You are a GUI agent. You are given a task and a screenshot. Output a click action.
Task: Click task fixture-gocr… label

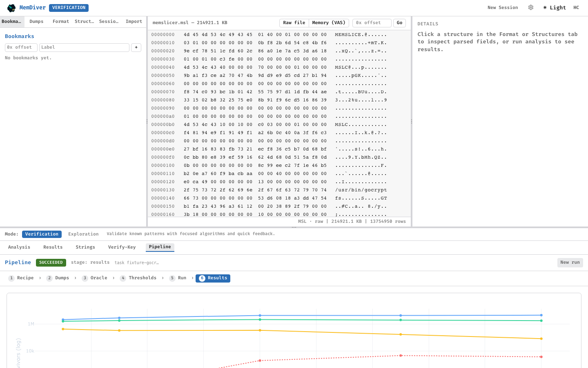(137, 263)
